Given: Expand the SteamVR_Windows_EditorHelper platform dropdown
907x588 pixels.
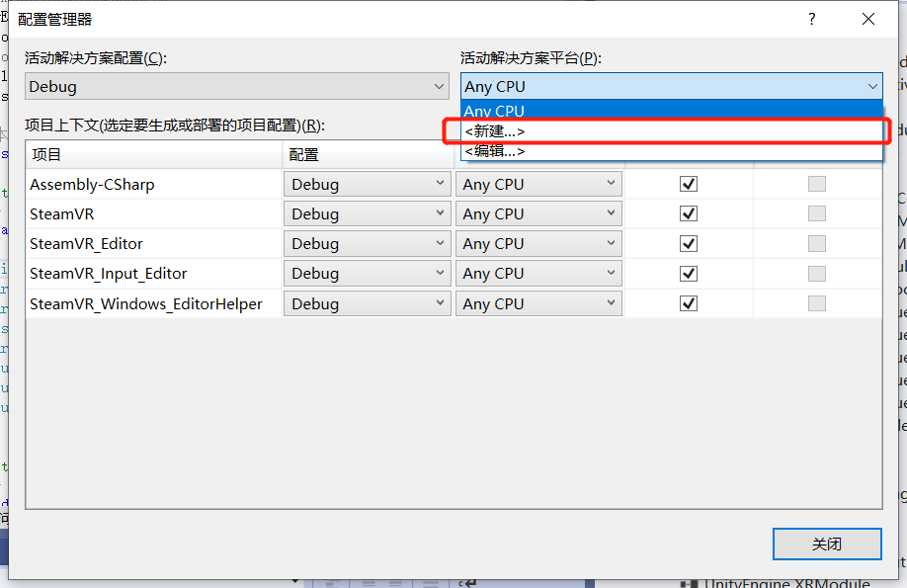Looking at the screenshot, I should [538, 303].
